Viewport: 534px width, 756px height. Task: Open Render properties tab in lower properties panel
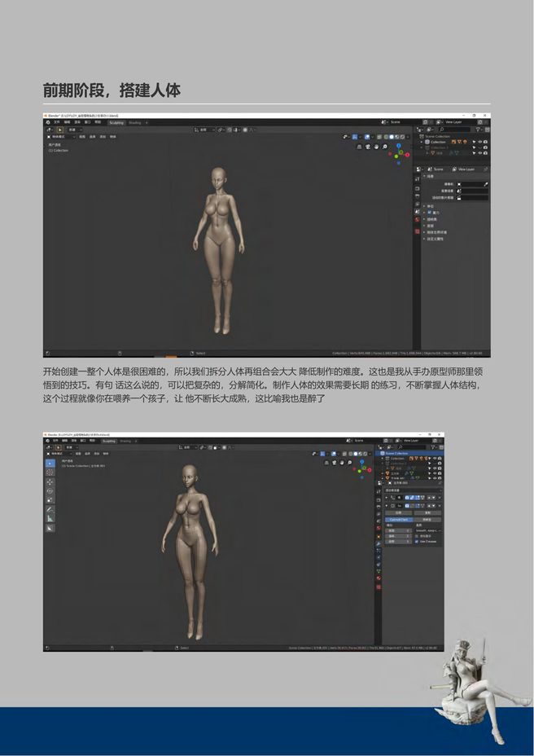[x=379, y=500]
